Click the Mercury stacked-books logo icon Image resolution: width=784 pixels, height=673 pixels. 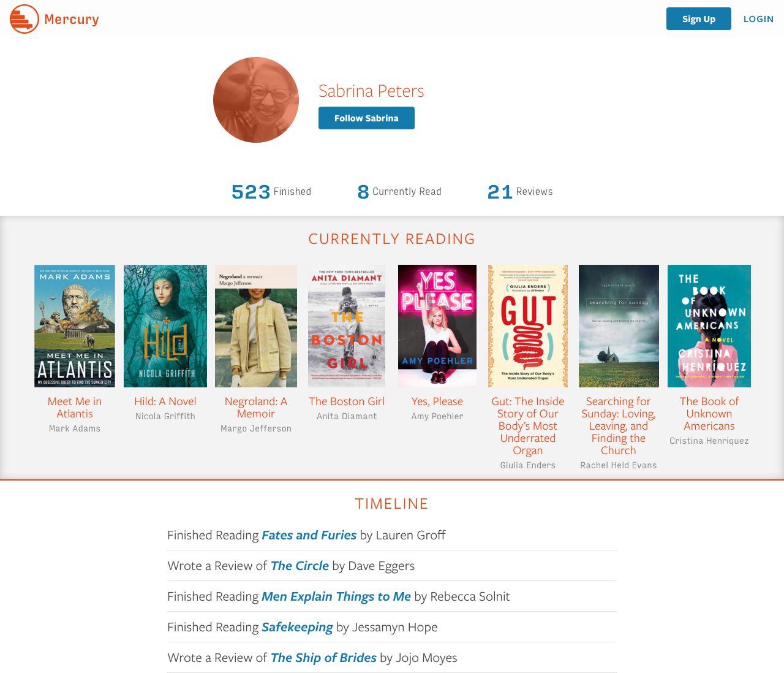(24, 19)
